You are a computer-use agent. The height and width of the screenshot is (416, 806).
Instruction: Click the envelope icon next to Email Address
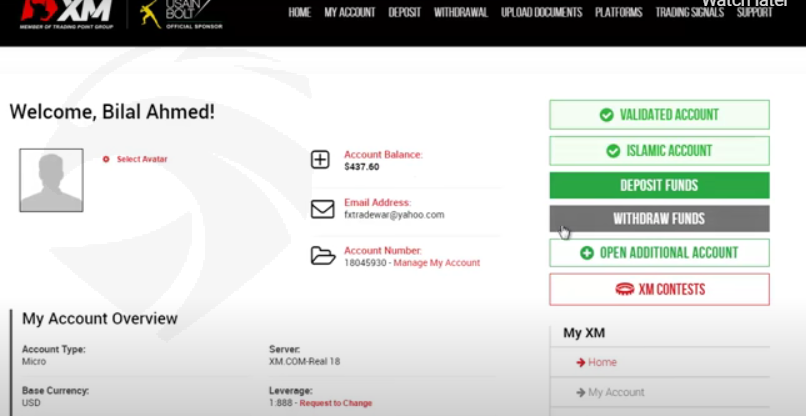point(322,209)
